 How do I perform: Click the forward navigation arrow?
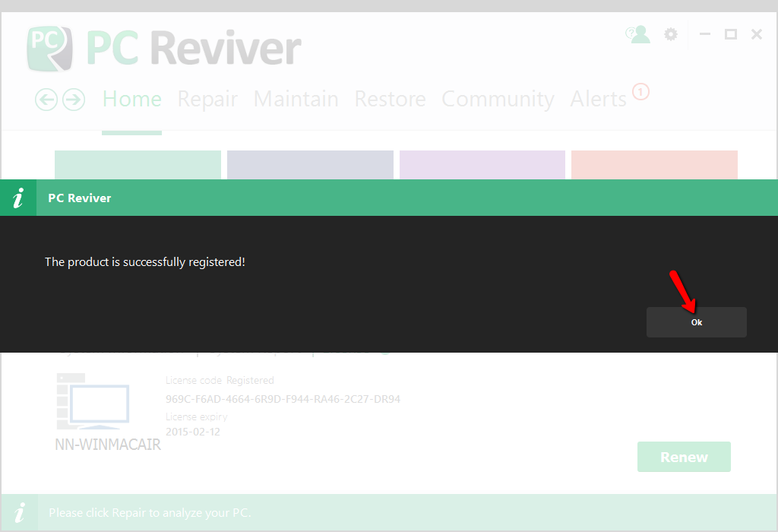74,100
